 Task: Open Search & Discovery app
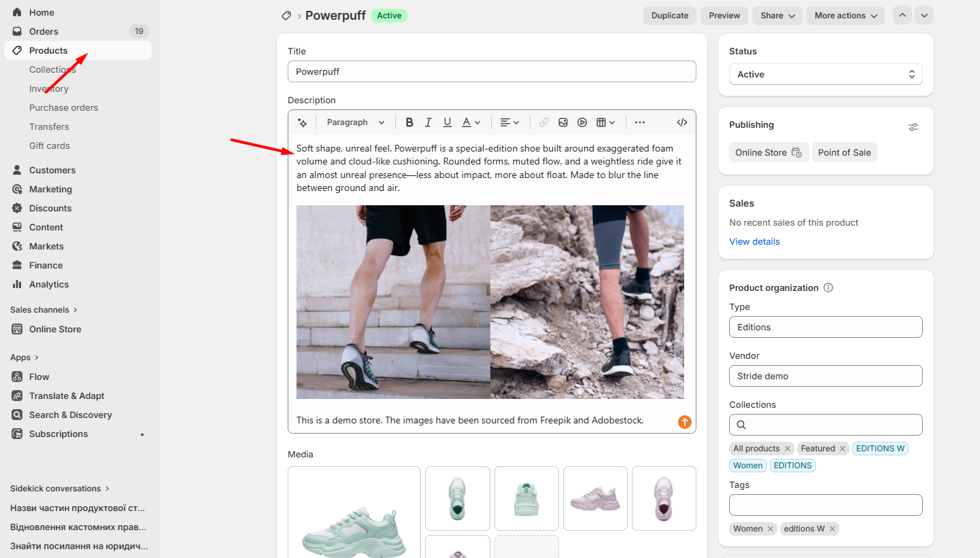pos(78,415)
